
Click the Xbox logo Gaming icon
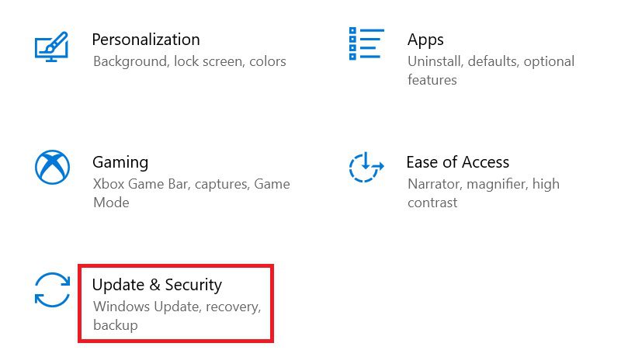coord(52,167)
